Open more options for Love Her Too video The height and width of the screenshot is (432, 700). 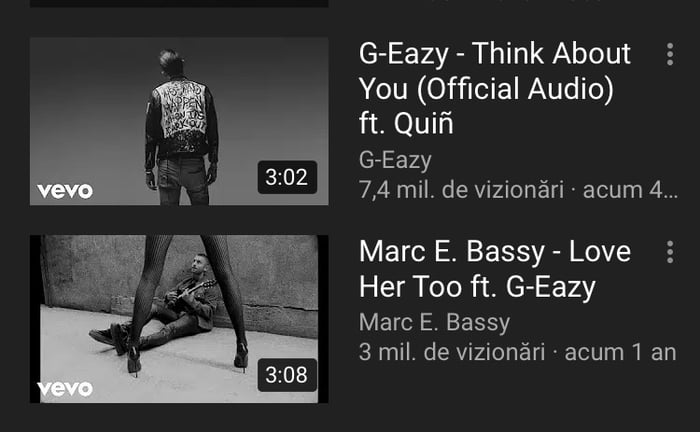(x=670, y=252)
